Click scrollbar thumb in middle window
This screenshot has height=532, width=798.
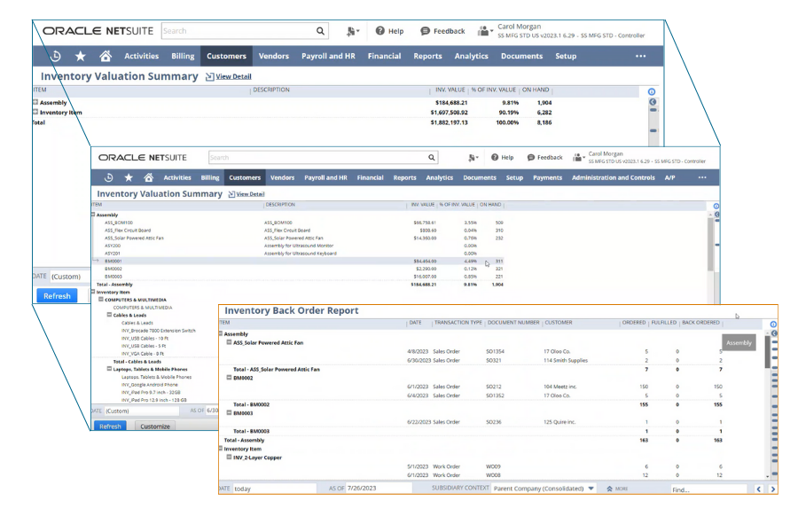tap(710, 243)
